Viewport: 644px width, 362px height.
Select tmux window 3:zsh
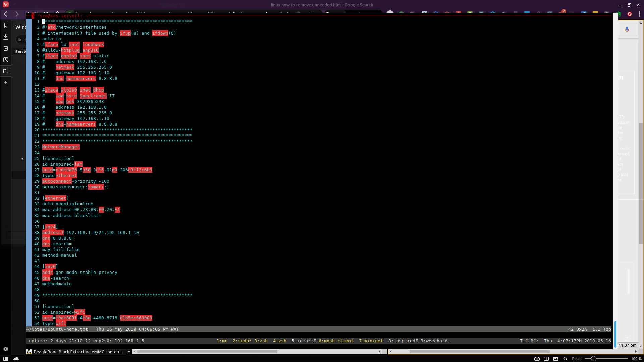pyautogui.click(x=261, y=341)
